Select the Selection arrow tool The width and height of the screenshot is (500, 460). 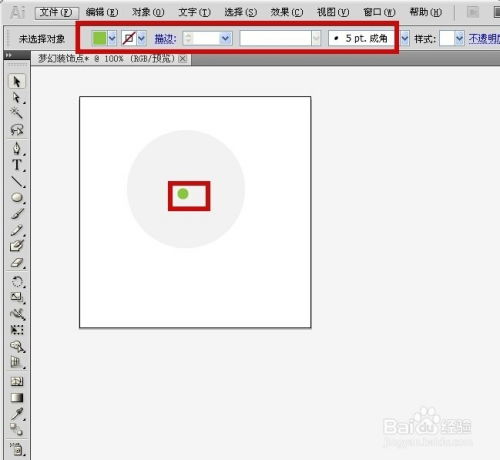click(x=17, y=81)
